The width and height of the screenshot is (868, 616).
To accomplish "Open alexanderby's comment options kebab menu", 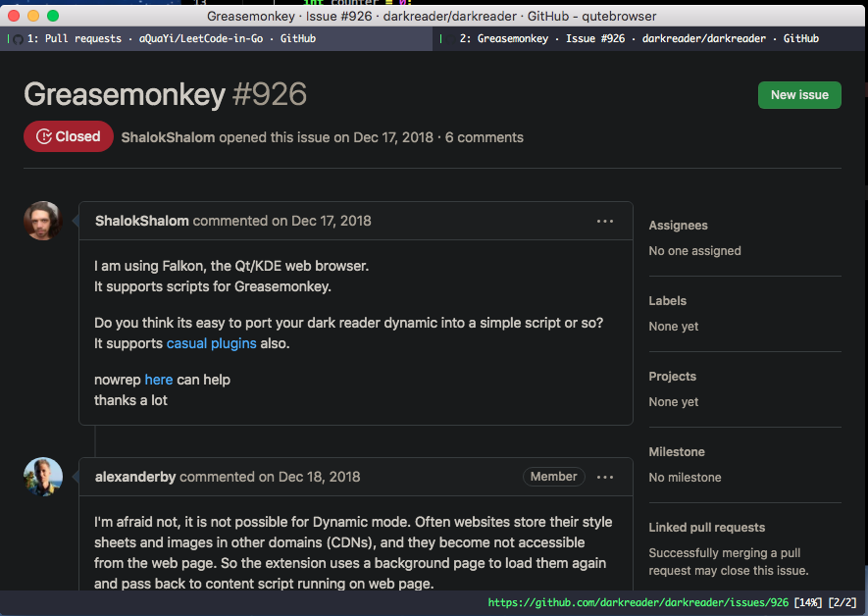I will click(605, 476).
